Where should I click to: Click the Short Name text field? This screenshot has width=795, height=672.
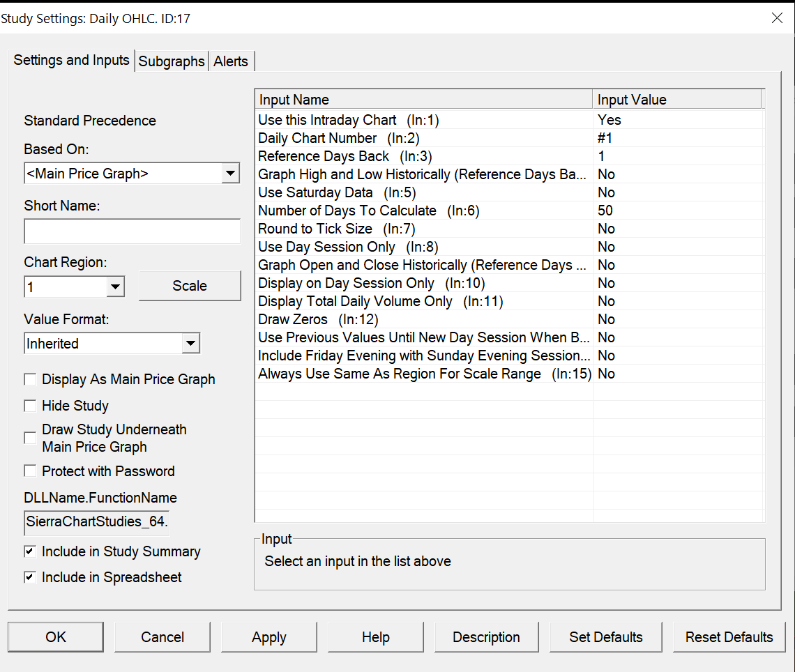(x=132, y=231)
